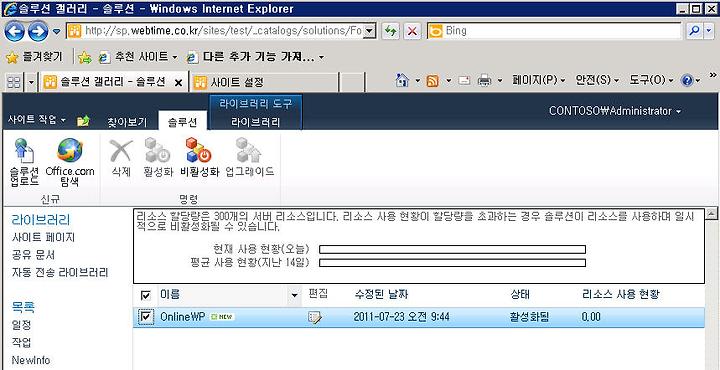This screenshot has height=370, width=720.
Task: Sort by 수정된 날짜 column header
Action: click(382, 294)
